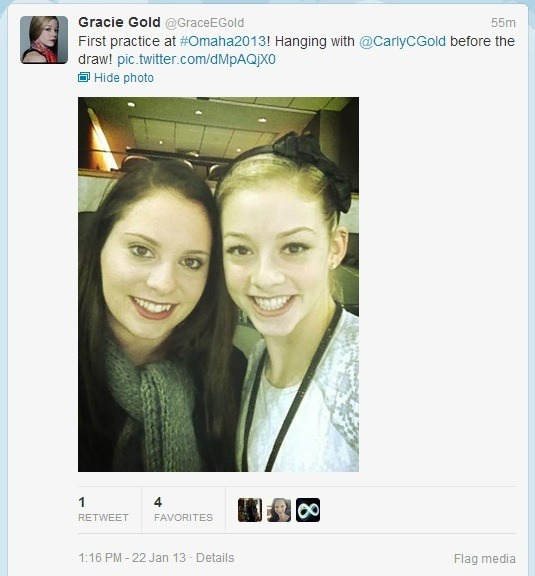Open the Details link

coord(215,558)
